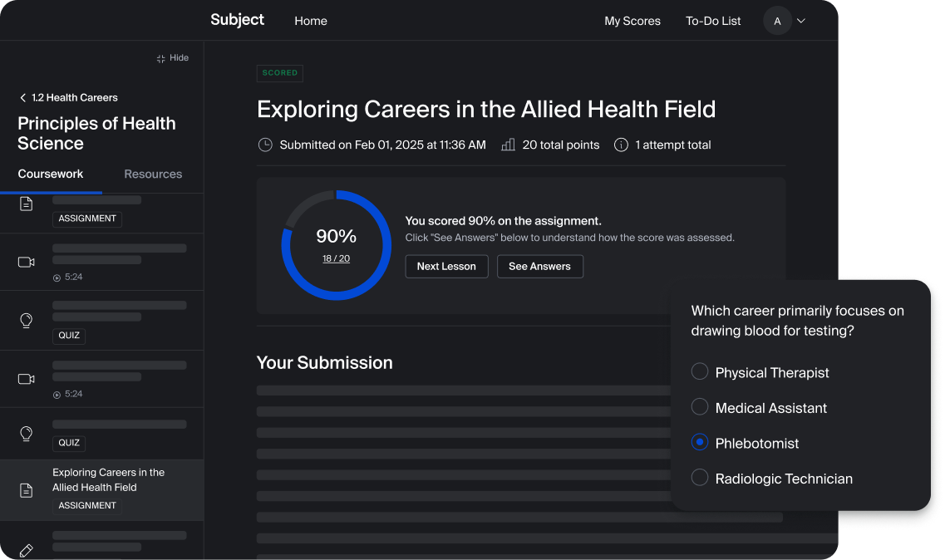Viewport: 945px width, 560px height.
Task: Click the first video camera icon in coursework
Action: 27,262
